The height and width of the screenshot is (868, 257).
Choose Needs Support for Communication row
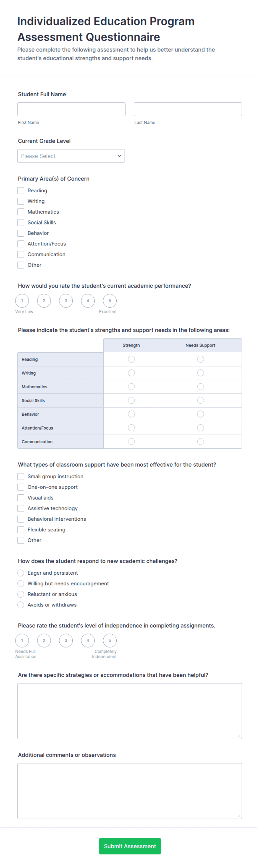click(200, 441)
